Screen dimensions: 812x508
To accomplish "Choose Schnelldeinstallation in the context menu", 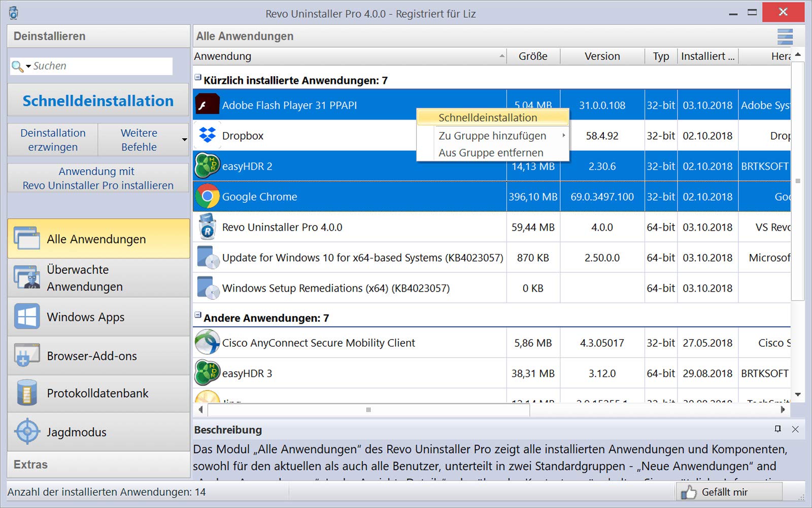I will tap(492, 118).
